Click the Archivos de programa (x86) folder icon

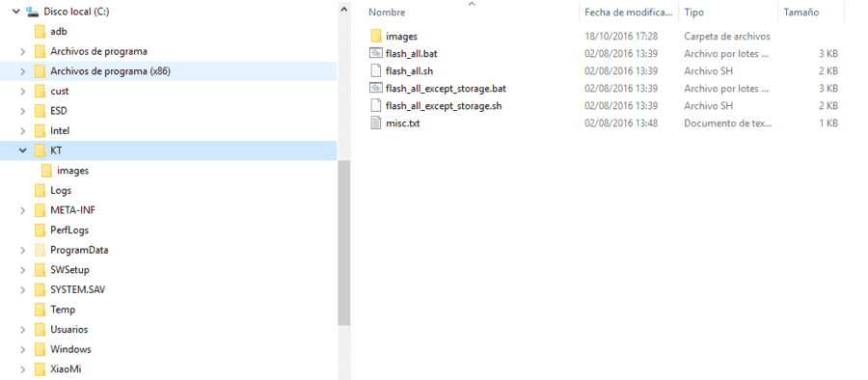coord(40,71)
